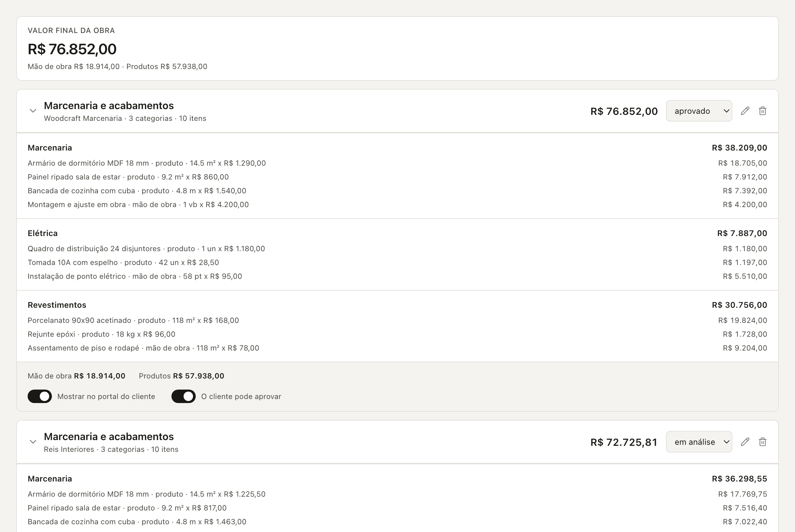Click the Woodcraft 'Marcenaria e acabamentos' title
This screenshot has height=532, width=795.
pyautogui.click(x=108, y=105)
